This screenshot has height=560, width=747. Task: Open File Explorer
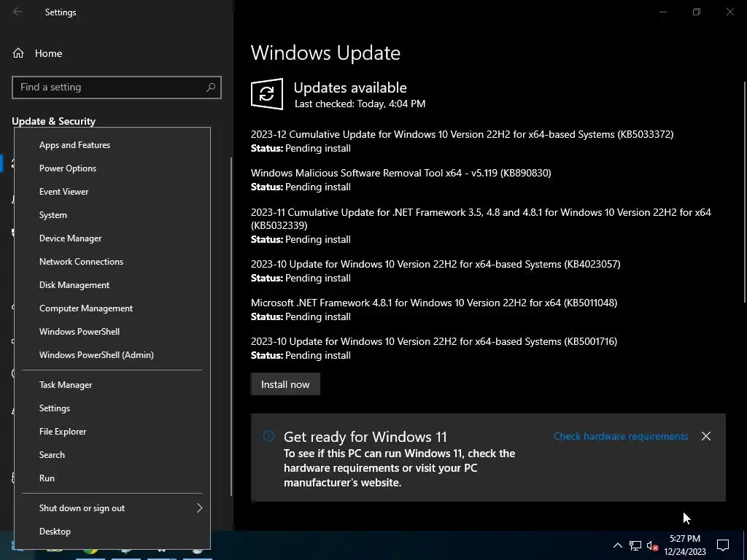click(112, 432)
